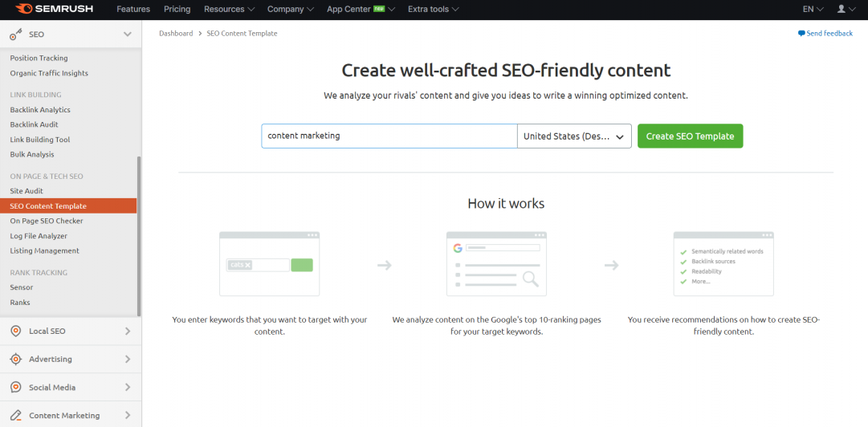Open the United States database dropdown
This screenshot has width=868, height=427.
point(574,136)
